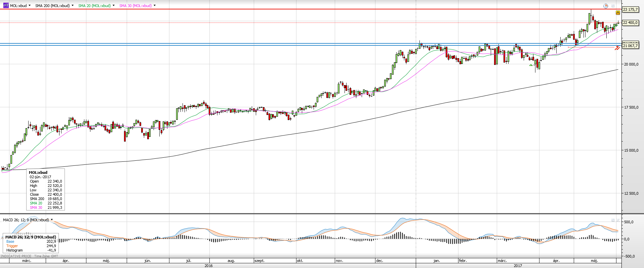The width and height of the screenshot is (644, 268).
Task: Click the Open 22 340,0 value
Action: (55, 181)
